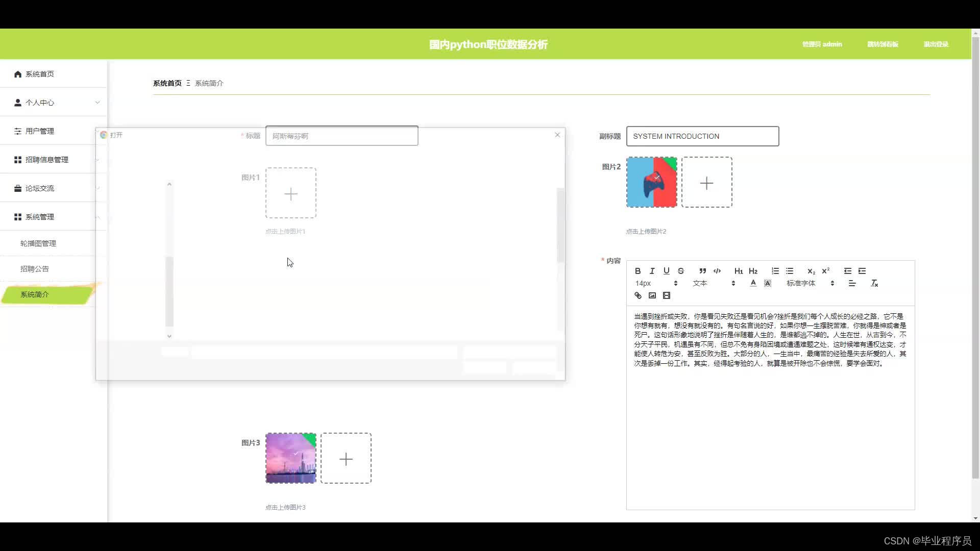This screenshot has width=980, height=551.
Task: Click inside the 内容 rich text content area
Action: [x=770, y=408]
